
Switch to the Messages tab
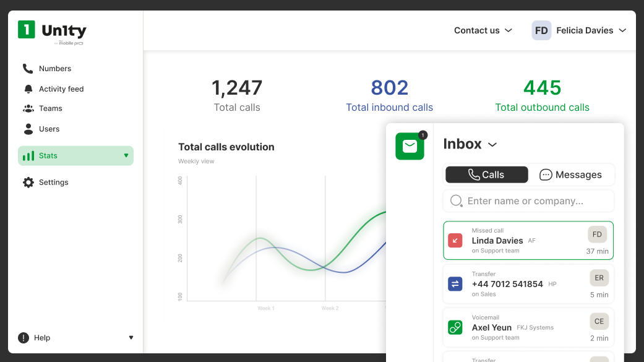click(x=570, y=175)
